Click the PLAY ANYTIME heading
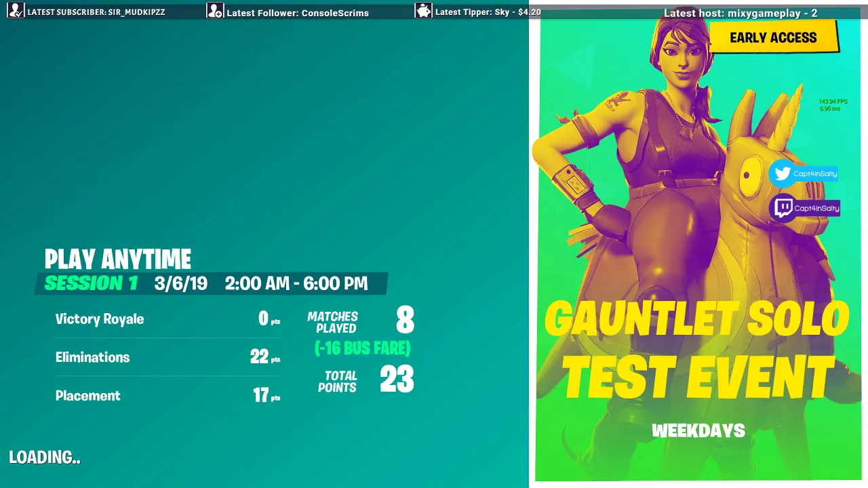This screenshot has height=488, width=868. click(x=118, y=260)
